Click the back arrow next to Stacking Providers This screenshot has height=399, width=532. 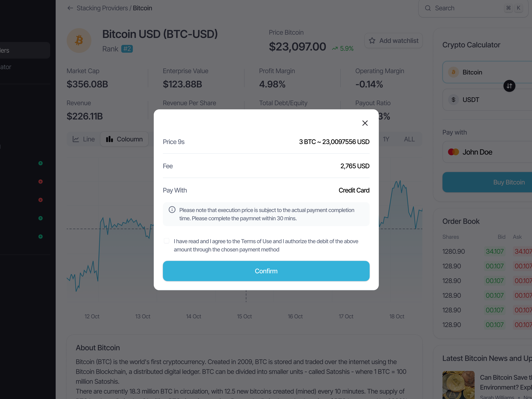point(70,8)
